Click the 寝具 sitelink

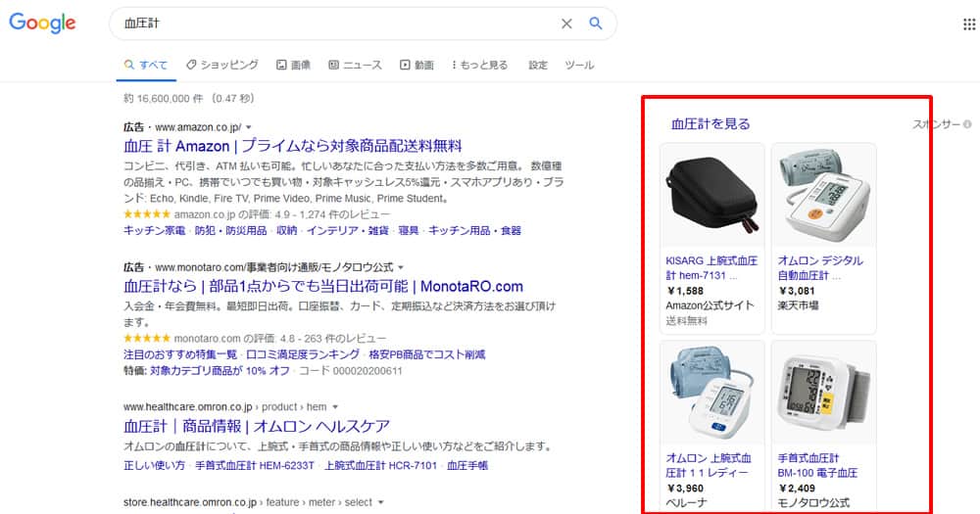(408, 230)
